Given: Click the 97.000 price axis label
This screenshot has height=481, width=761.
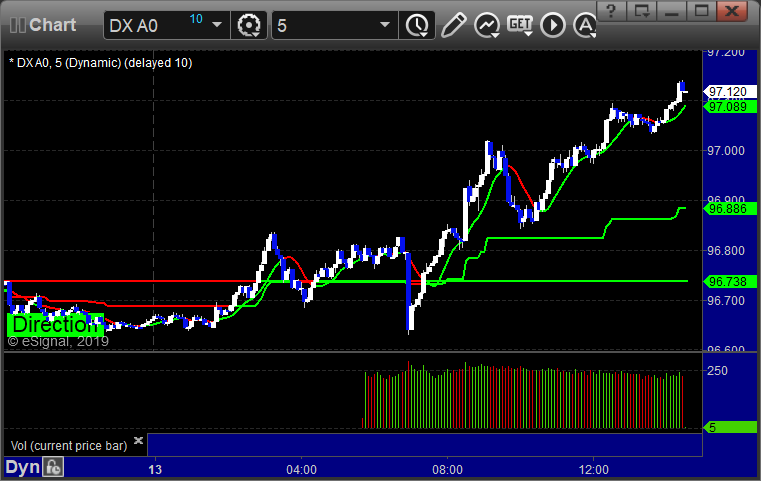Looking at the screenshot, I should point(726,151).
